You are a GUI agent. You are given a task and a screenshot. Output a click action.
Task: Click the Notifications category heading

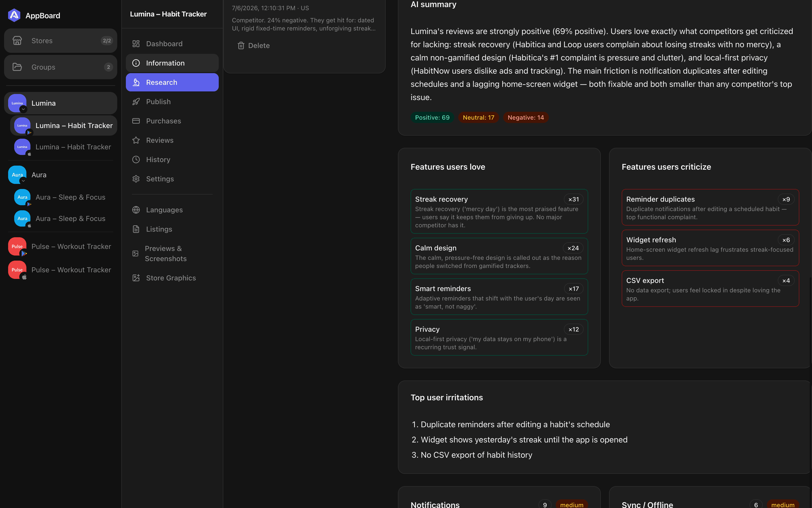tap(435, 505)
